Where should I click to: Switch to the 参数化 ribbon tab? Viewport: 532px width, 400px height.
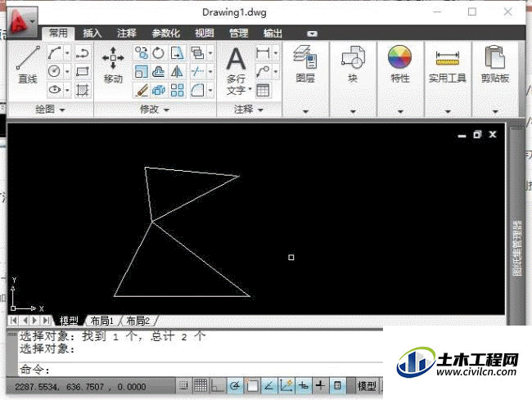(165, 33)
